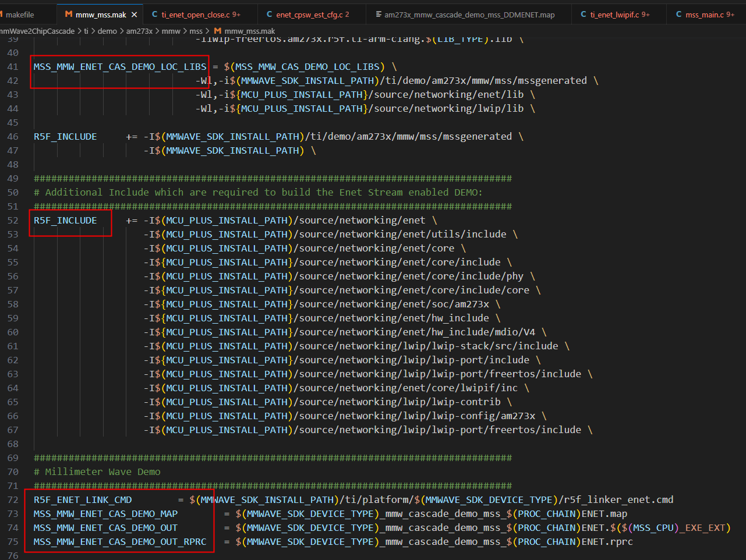746x560 pixels.
Task: Expand the am273x breadcrumb folder
Action: tap(139, 31)
